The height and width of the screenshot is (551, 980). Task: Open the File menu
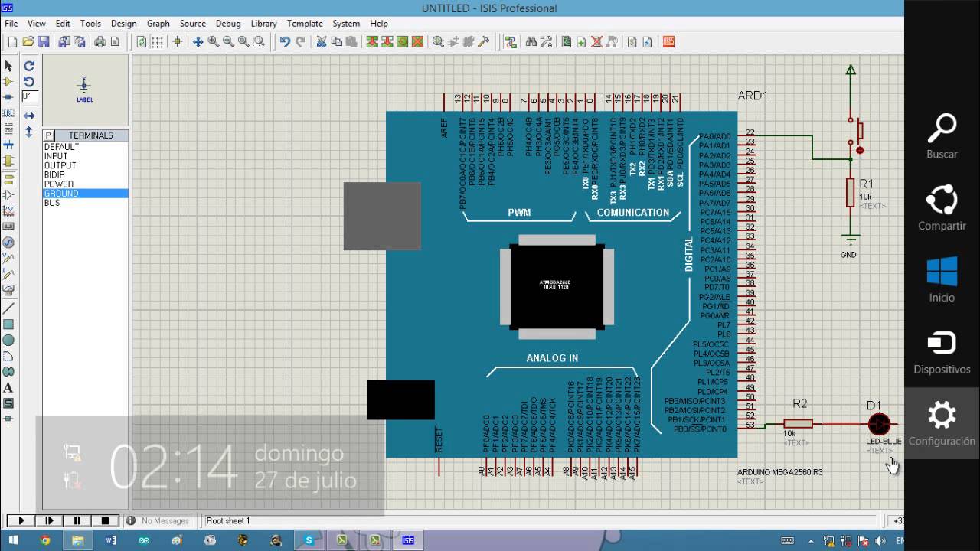point(11,24)
